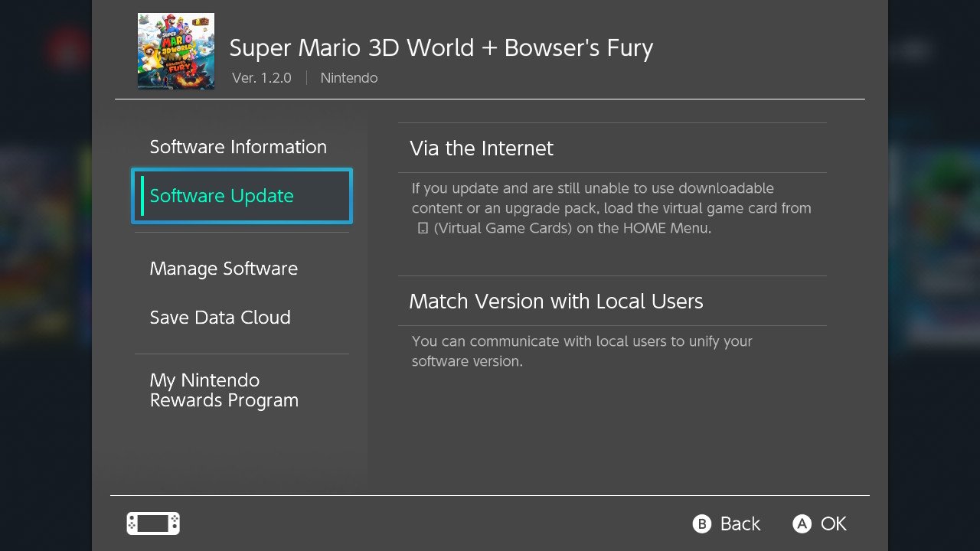The height and width of the screenshot is (551, 980).
Task: Click the version text Ver. 1.2.0
Action: pos(262,78)
